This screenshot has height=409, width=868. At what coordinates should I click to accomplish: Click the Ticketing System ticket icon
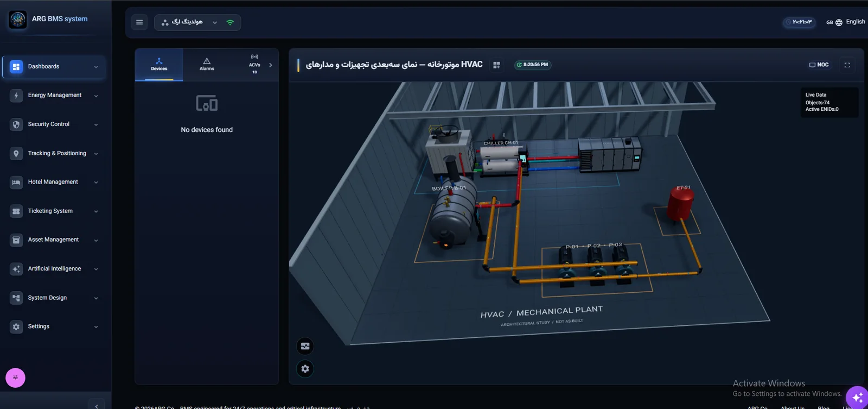pyautogui.click(x=16, y=211)
